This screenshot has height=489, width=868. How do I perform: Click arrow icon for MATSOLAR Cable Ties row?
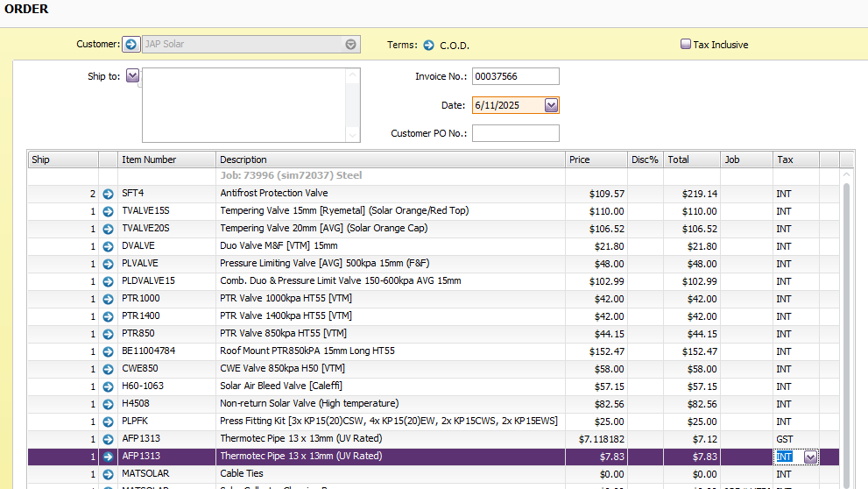(108, 474)
